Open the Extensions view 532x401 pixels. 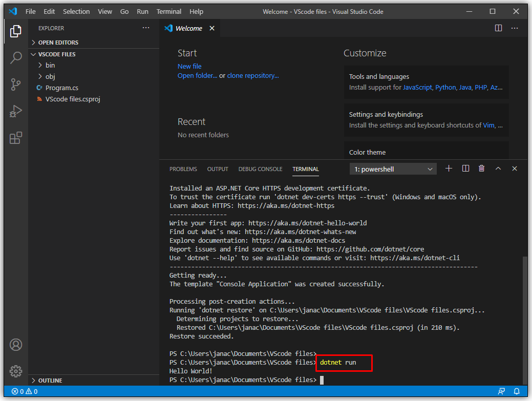16,138
